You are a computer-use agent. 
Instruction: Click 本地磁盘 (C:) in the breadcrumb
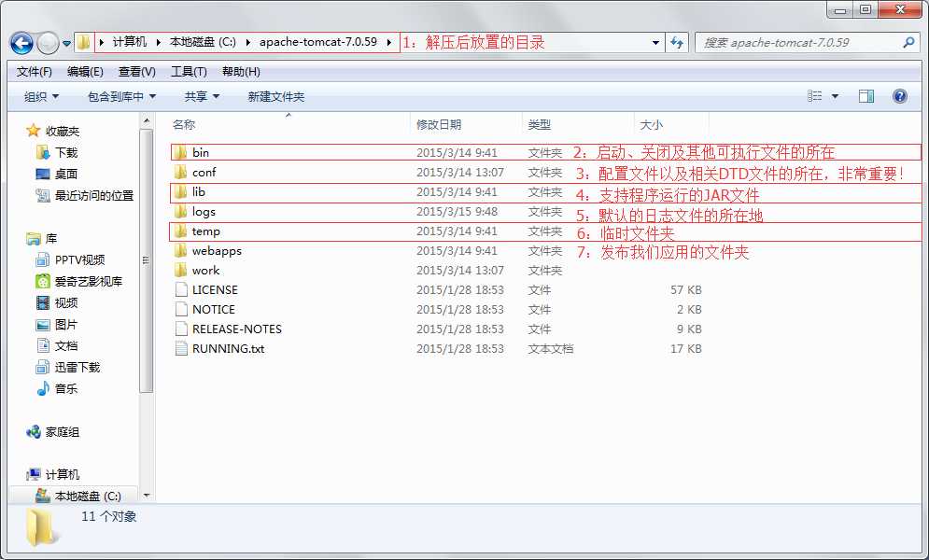203,42
